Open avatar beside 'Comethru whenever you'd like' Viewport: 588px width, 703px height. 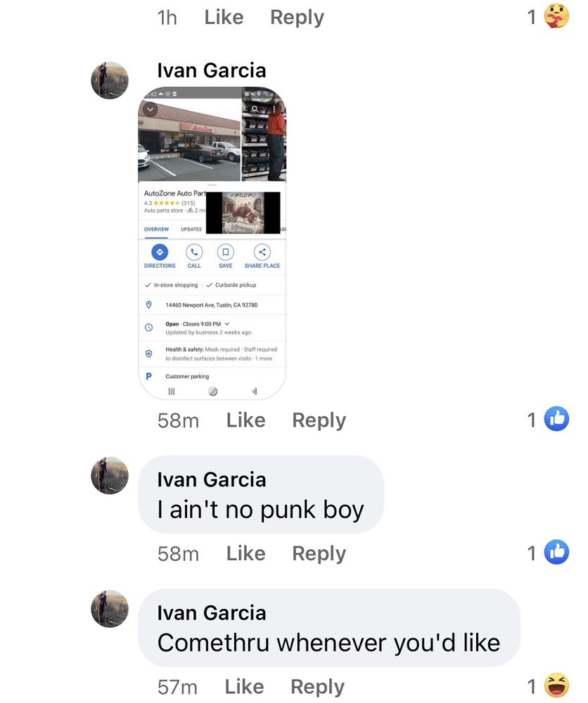click(110, 609)
